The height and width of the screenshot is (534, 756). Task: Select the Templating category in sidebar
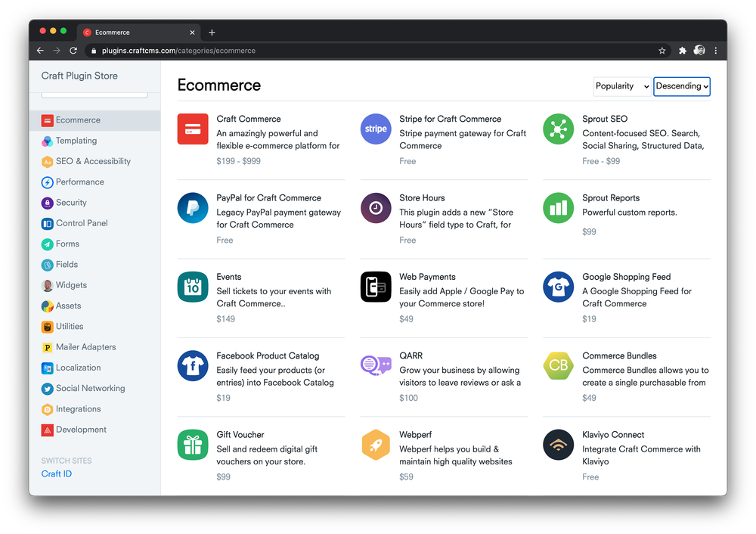coord(76,141)
